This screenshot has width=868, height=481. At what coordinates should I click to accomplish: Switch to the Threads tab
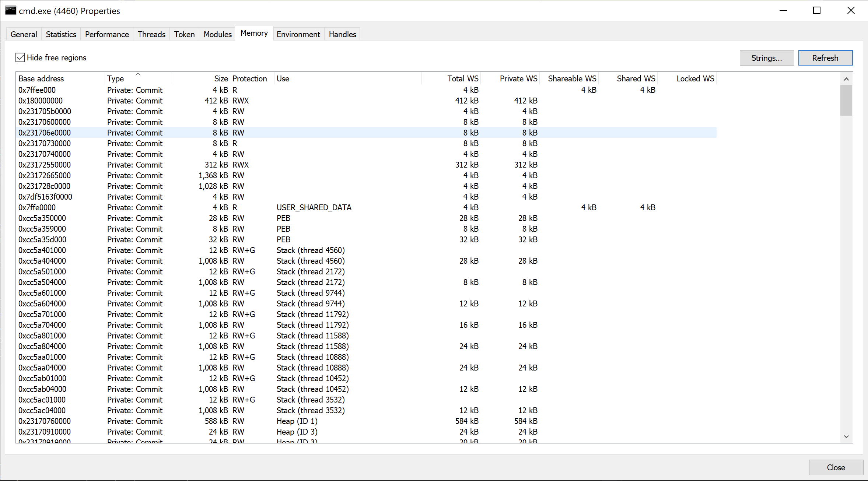click(x=151, y=34)
